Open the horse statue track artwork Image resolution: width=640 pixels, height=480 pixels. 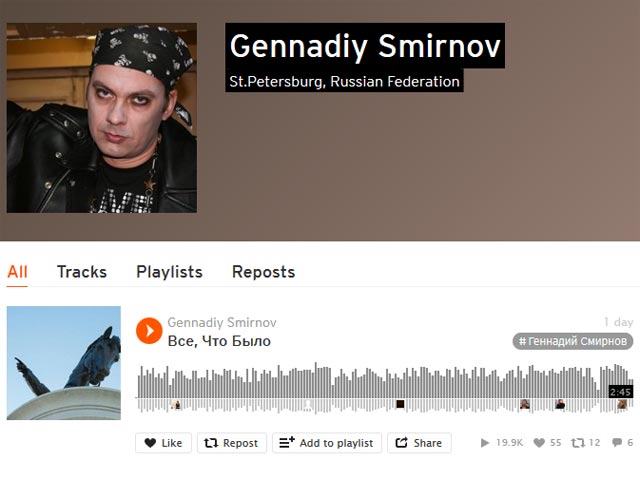pyautogui.click(x=64, y=363)
